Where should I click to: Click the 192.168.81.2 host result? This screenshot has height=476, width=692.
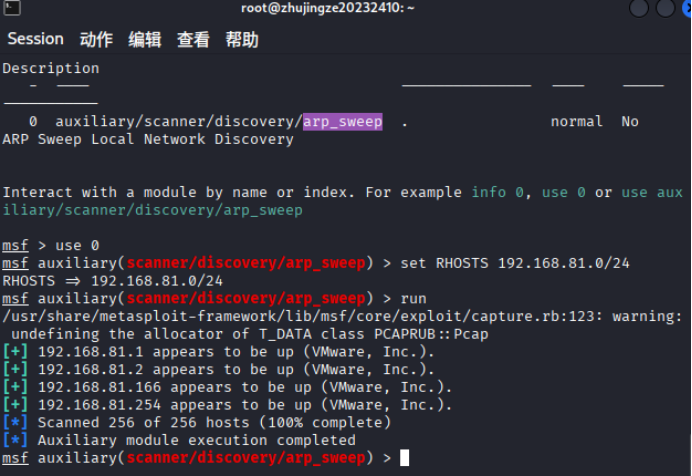[x=236, y=369]
